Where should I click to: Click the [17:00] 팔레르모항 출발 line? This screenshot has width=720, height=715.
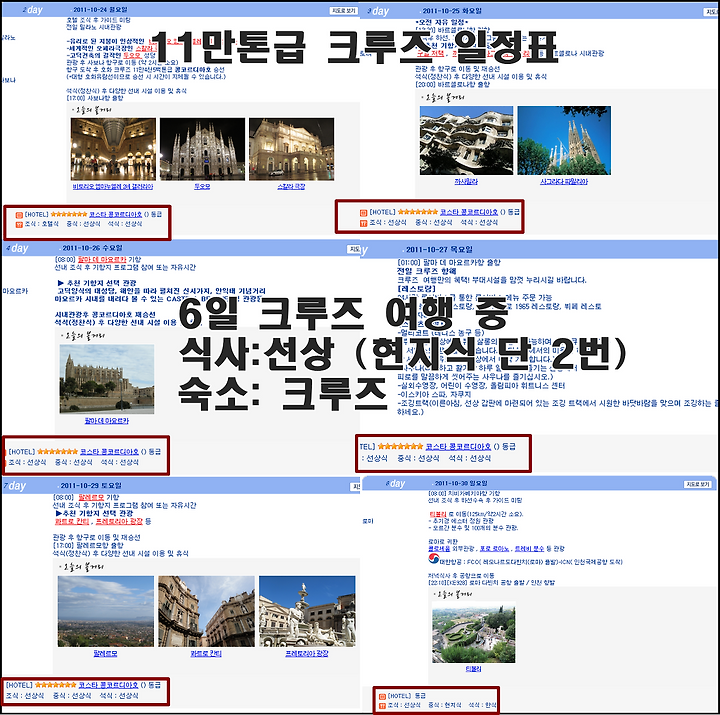[x=88, y=546]
